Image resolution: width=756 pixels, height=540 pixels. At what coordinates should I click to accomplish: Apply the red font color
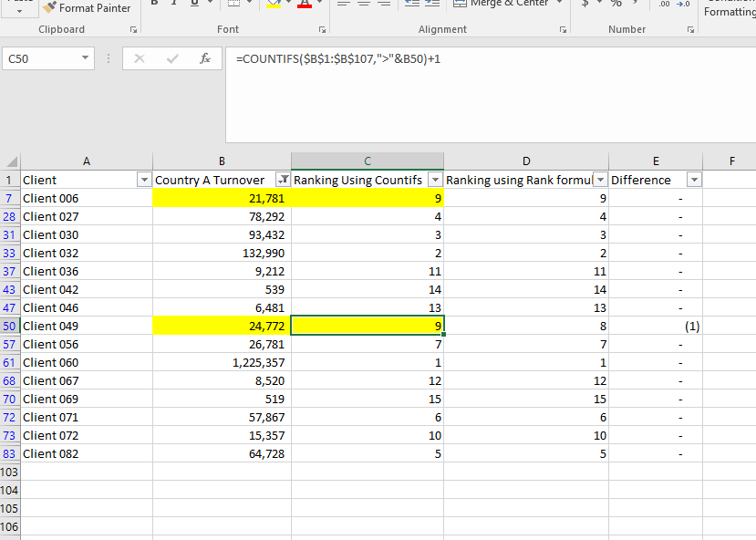305,4
